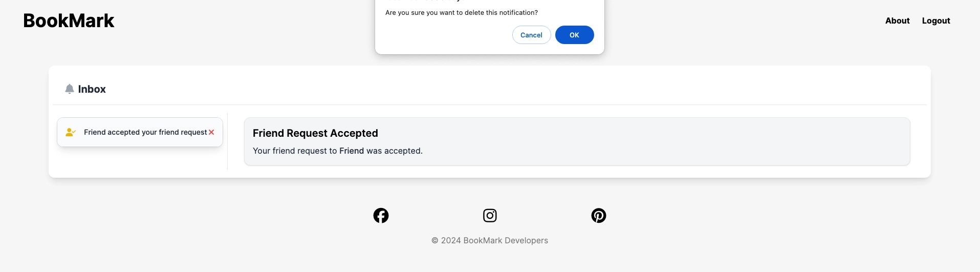
Task: Log out via the Logout link
Action: pyautogui.click(x=936, y=20)
